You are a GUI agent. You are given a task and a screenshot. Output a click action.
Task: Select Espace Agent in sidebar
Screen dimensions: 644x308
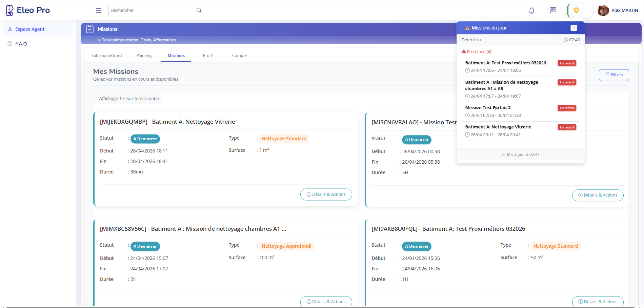pos(30,29)
